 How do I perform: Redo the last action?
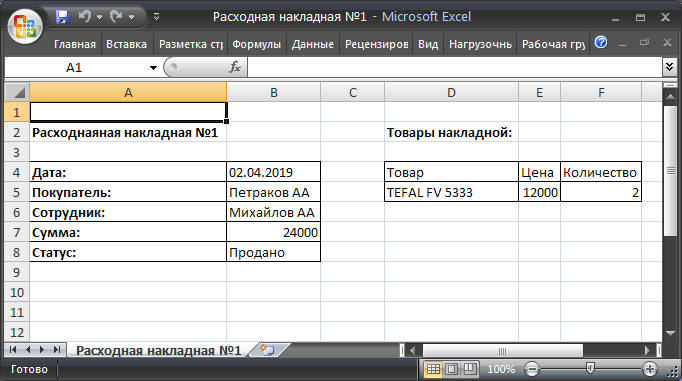(x=116, y=17)
